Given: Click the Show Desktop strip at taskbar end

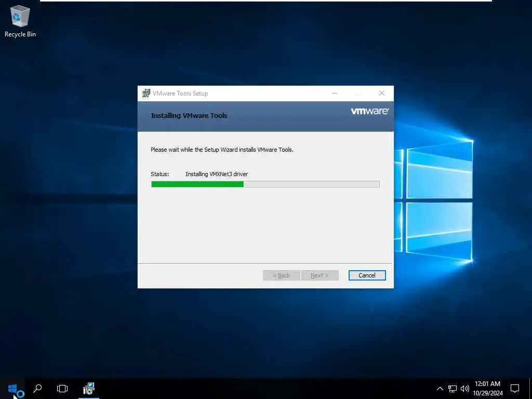Looking at the screenshot, I should [530, 389].
